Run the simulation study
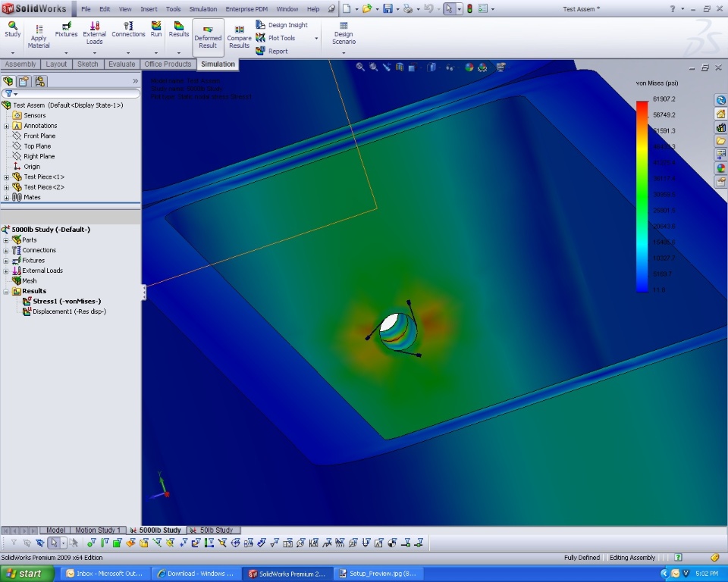Image resolution: width=728 pixels, height=582 pixels. (156, 29)
